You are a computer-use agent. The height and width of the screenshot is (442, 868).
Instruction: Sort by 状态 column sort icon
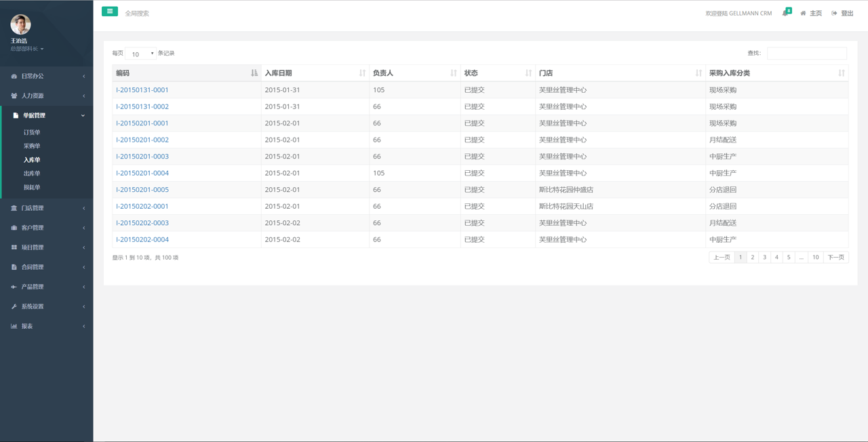click(x=528, y=73)
